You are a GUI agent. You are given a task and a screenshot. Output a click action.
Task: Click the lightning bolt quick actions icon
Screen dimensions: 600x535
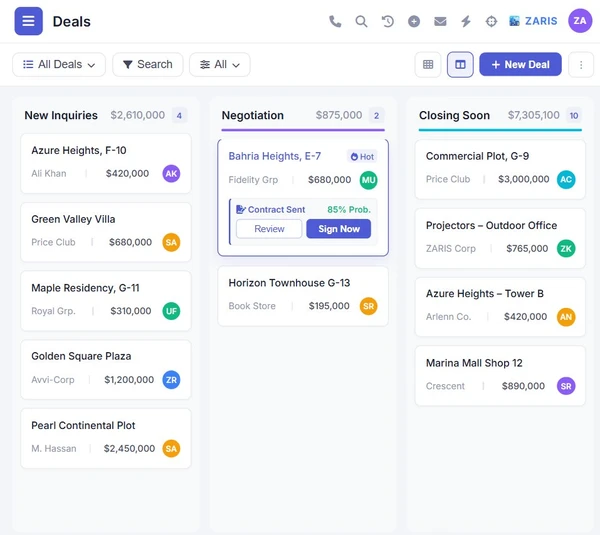(466, 21)
